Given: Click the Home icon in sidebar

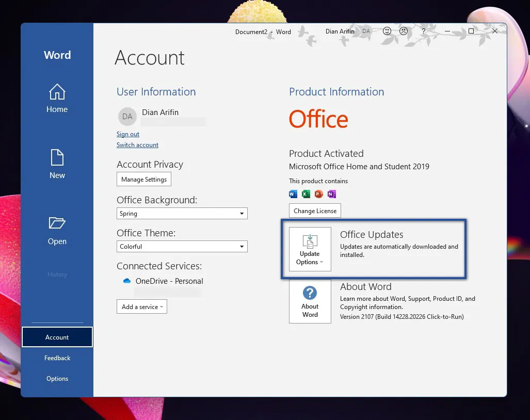Looking at the screenshot, I should click(57, 93).
